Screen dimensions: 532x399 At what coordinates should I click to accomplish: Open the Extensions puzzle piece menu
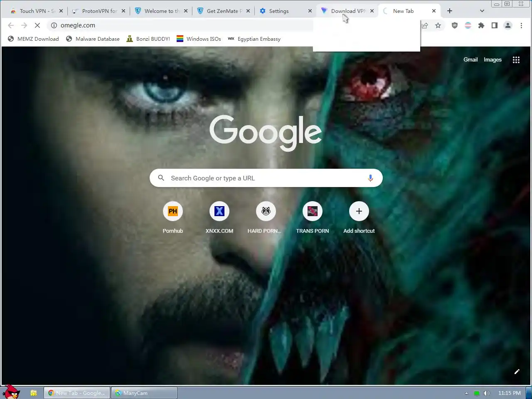tap(481, 25)
